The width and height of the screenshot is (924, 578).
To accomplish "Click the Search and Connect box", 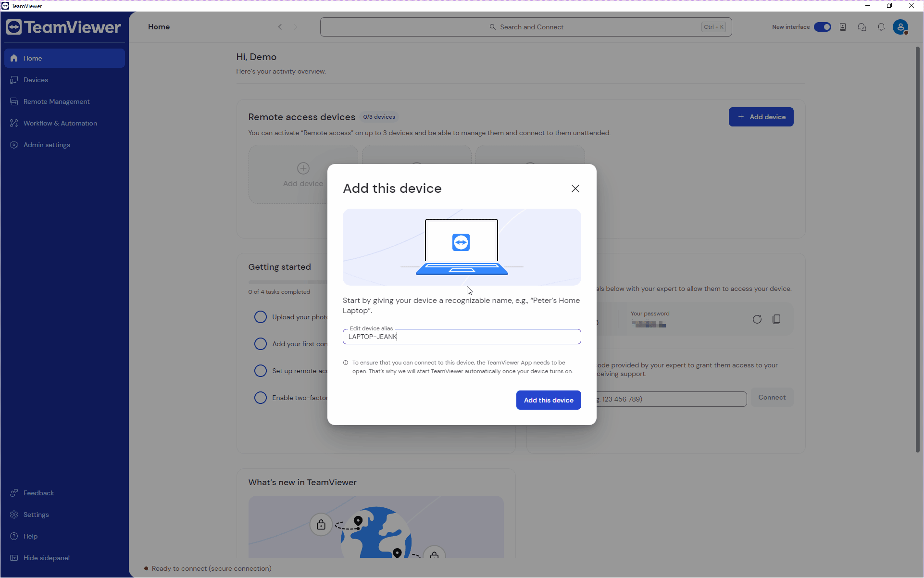I will [526, 27].
